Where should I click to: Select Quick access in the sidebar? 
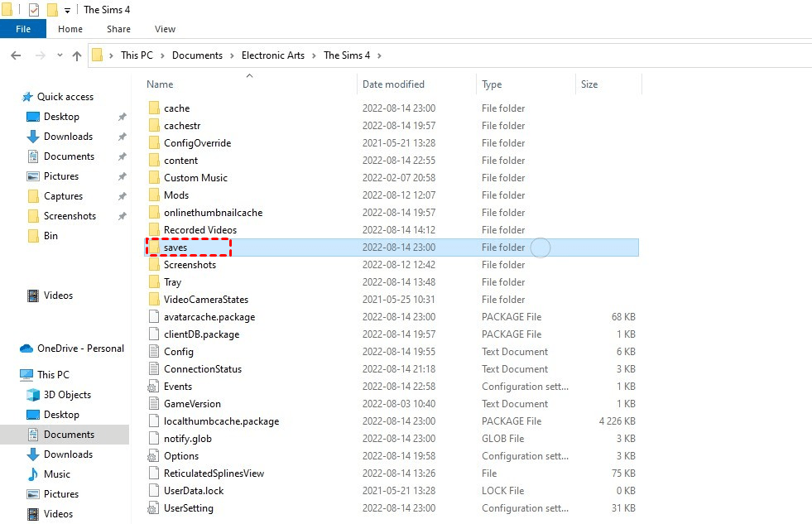65,97
